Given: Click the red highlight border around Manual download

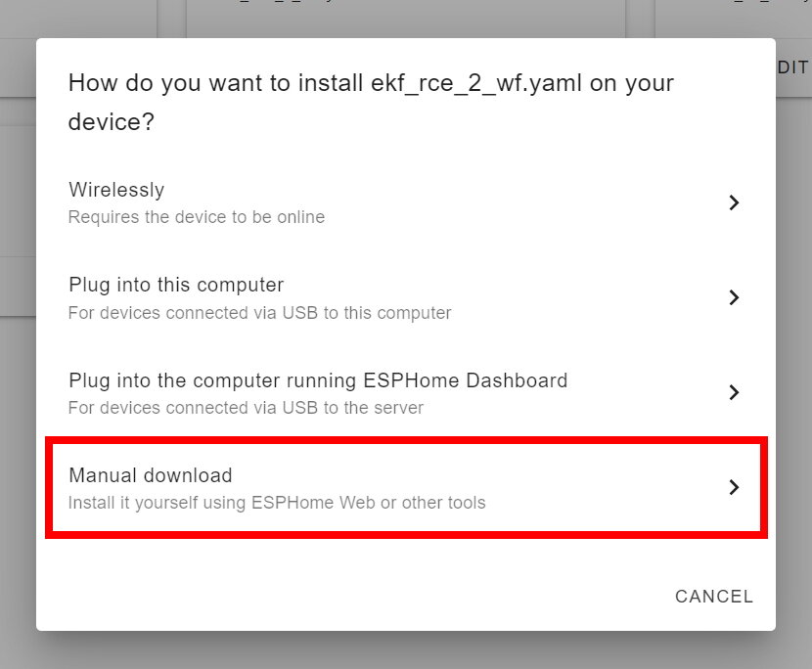Looking at the screenshot, I should [406, 440].
